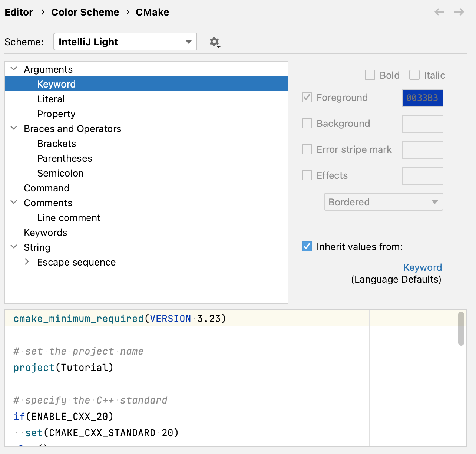
Task: Toggle the Background checkbox
Action: click(307, 123)
